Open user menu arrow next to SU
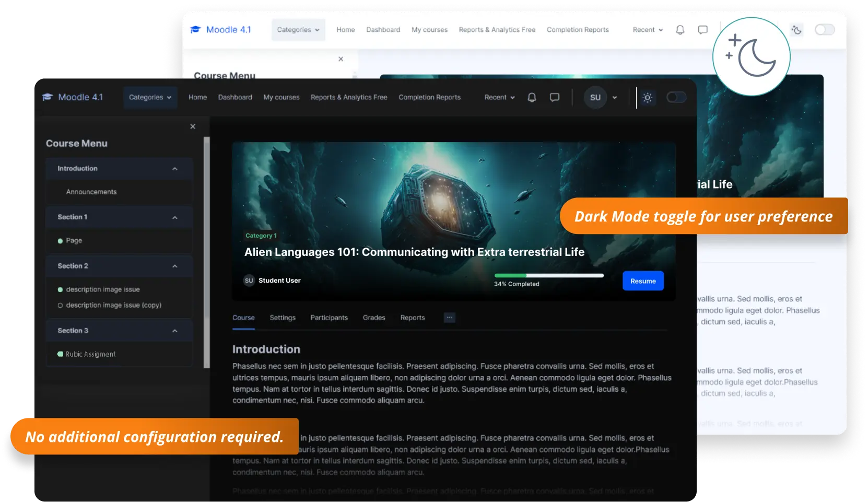The image size is (868, 502). tap(615, 98)
